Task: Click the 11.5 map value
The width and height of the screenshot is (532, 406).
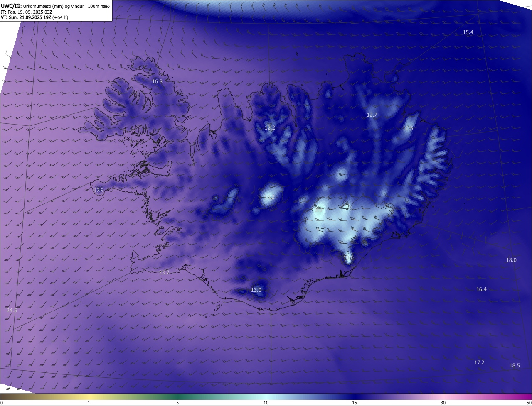Action: point(408,128)
